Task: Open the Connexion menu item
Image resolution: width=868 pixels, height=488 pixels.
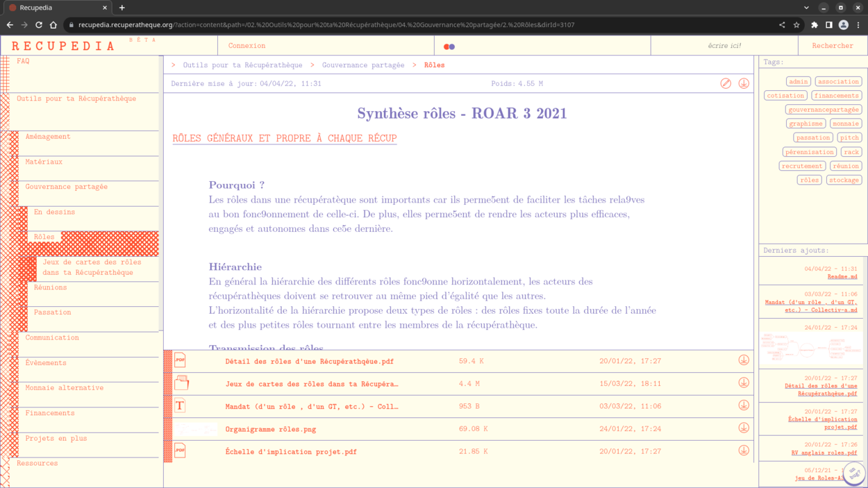Action: pyautogui.click(x=247, y=46)
